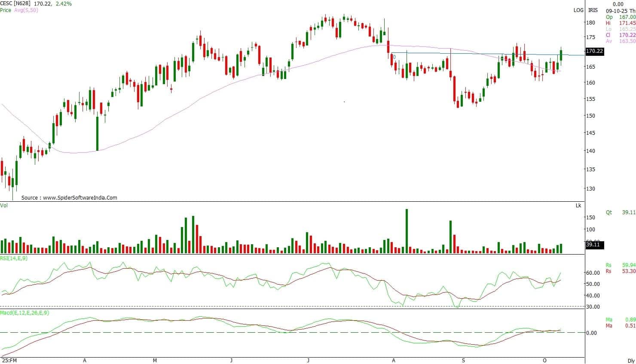Click the 25:FM start date label
This screenshot has height=364, width=636.
click(x=9, y=361)
